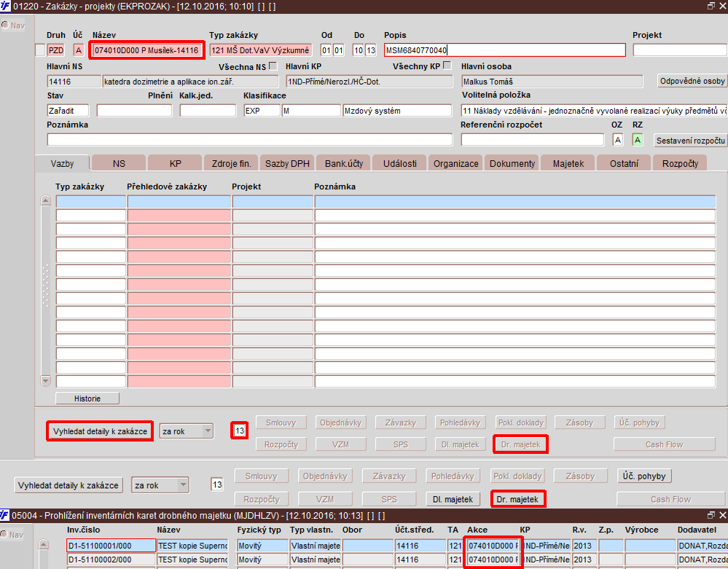Click the Kalk.jed. field
The image size is (728, 569).
point(208,111)
